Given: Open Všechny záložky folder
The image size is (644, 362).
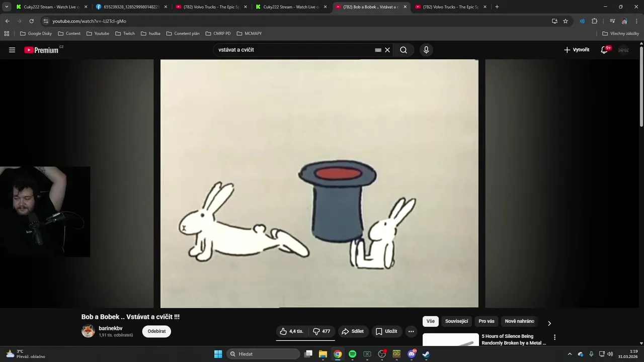Looking at the screenshot, I should tap(620, 34).
